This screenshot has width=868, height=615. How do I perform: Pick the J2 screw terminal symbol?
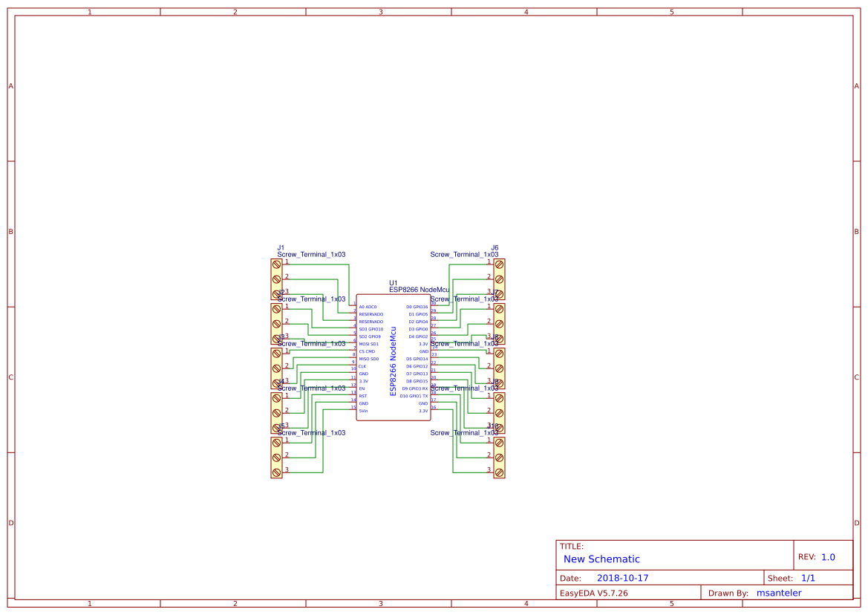coord(276,324)
